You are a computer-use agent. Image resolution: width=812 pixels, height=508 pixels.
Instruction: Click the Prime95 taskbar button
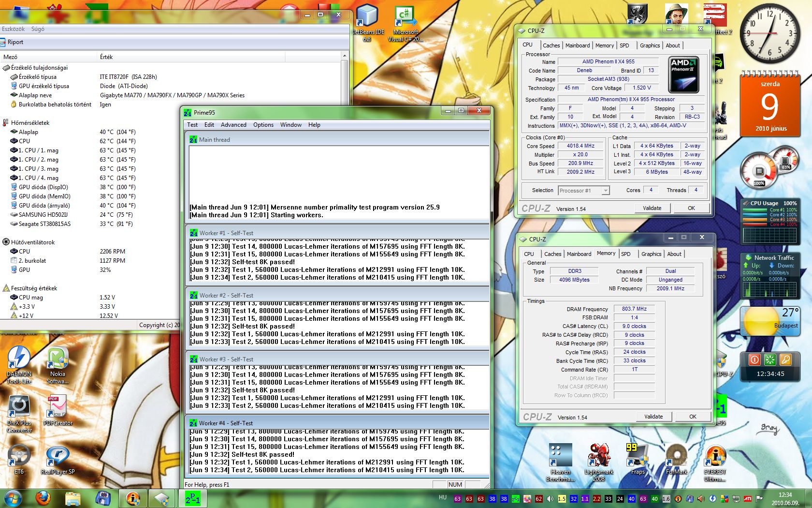192,498
